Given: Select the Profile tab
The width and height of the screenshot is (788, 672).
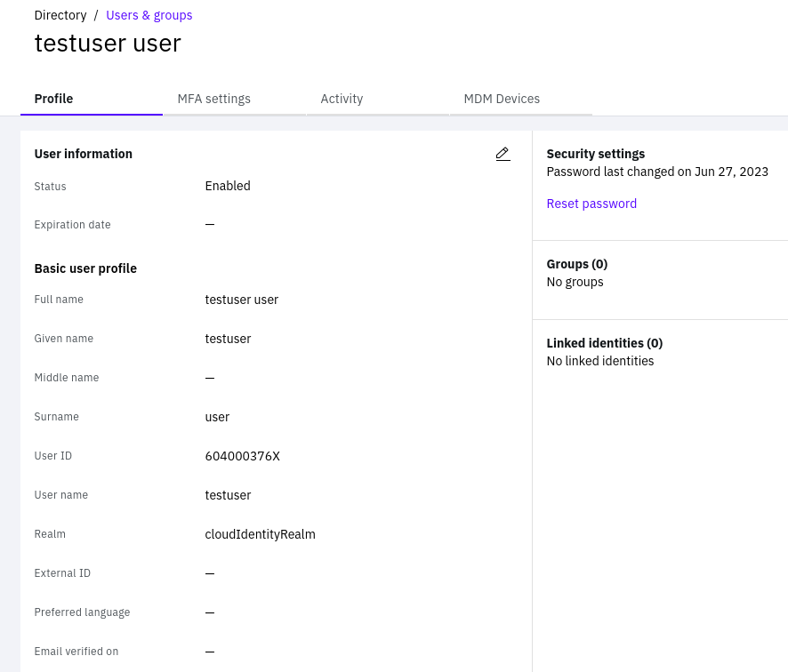Looking at the screenshot, I should coord(53,99).
